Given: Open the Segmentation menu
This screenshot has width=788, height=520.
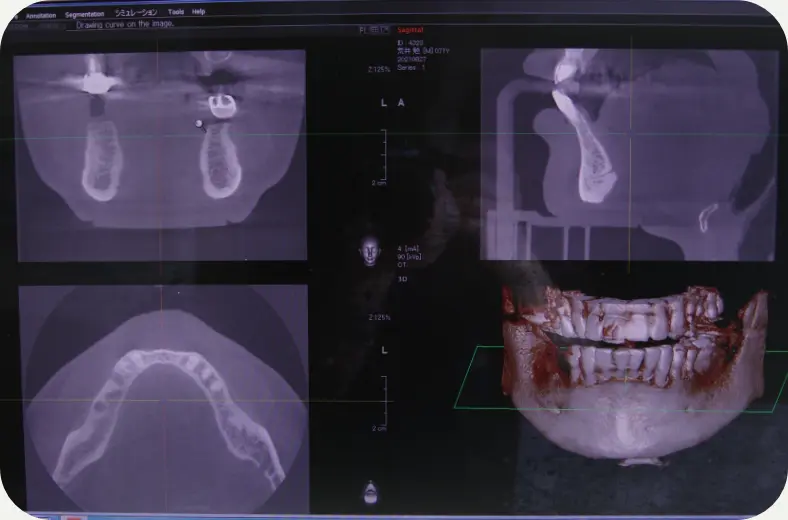Looking at the screenshot, I should (x=84, y=15).
